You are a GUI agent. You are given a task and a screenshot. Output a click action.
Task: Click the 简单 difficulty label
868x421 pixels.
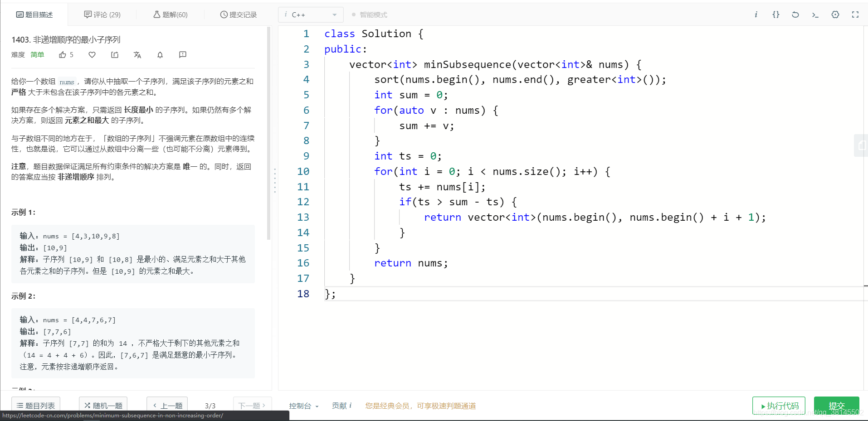point(37,55)
